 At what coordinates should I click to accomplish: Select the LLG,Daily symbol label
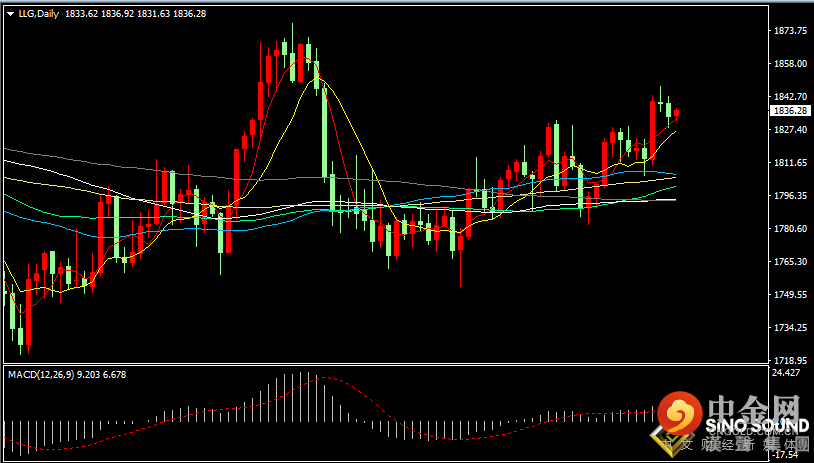point(38,14)
